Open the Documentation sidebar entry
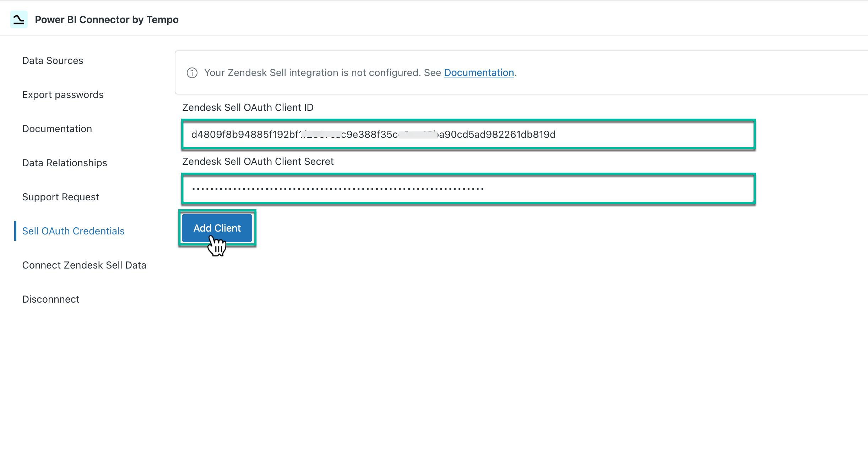The width and height of the screenshot is (868, 471). (57, 129)
